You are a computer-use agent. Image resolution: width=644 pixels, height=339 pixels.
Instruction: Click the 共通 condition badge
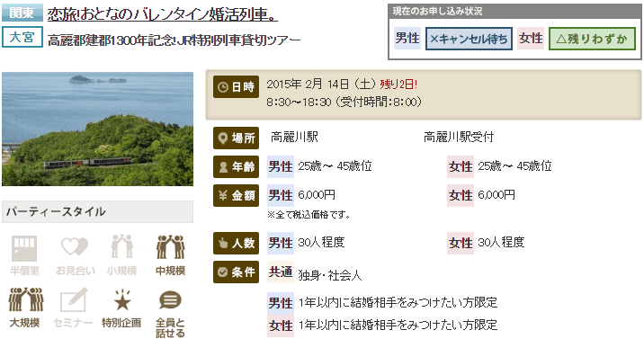point(281,272)
